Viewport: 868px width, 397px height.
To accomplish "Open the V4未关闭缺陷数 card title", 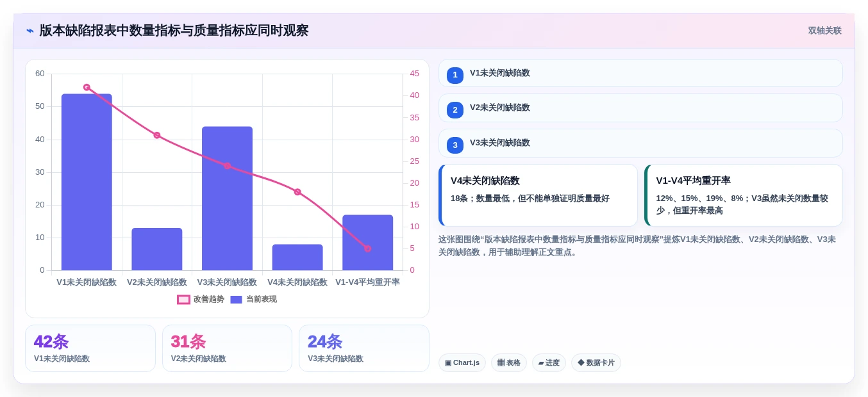I will (x=485, y=181).
